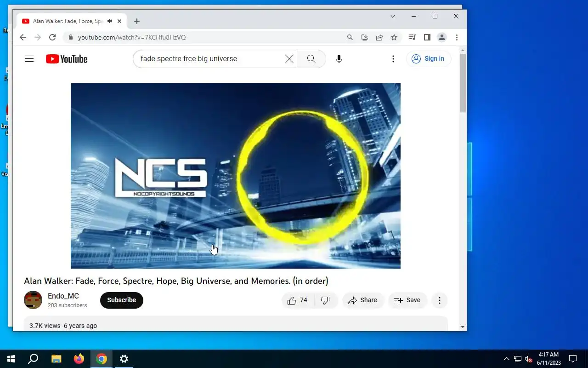This screenshot has width=588, height=368.
Task: Open Windows Start menu
Action: tap(11, 359)
